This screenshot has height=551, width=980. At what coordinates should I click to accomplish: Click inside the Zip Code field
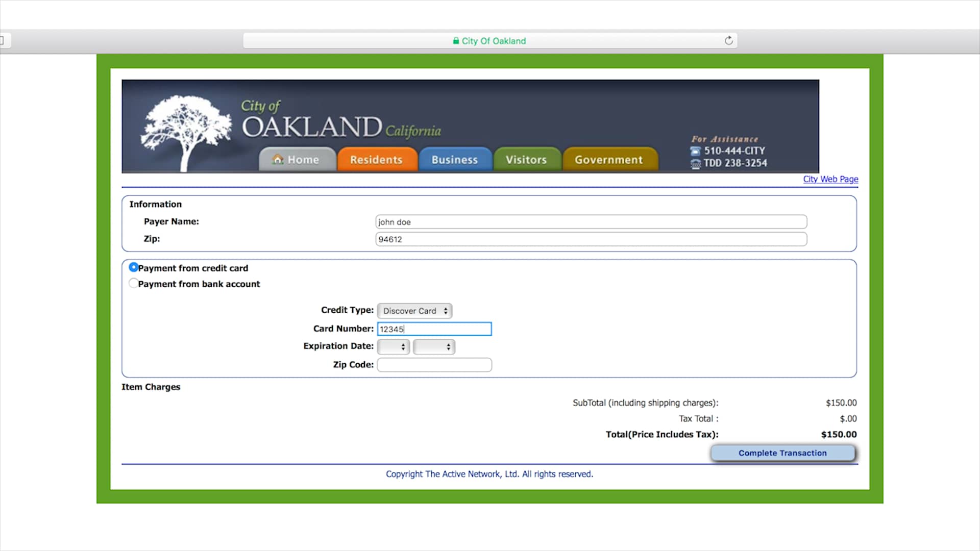(434, 364)
